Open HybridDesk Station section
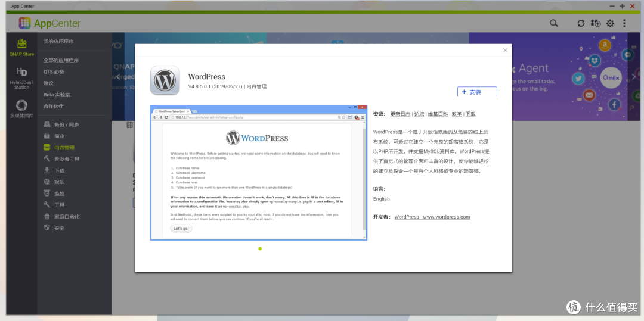The height and width of the screenshot is (321, 644). pyautogui.click(x=21, y=77)
